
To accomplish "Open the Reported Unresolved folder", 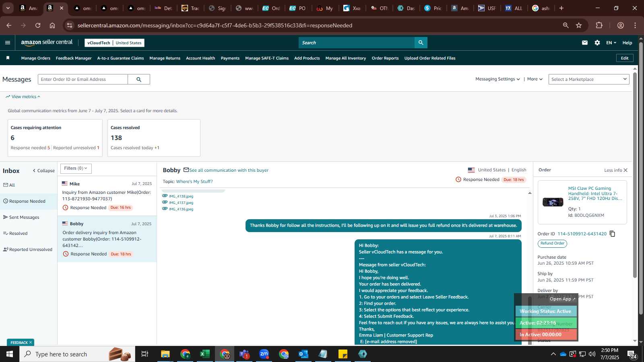I will [28, 249].
